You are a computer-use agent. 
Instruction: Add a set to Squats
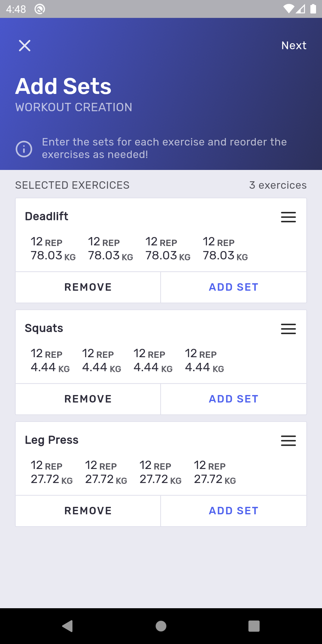[x=233, y=399]
